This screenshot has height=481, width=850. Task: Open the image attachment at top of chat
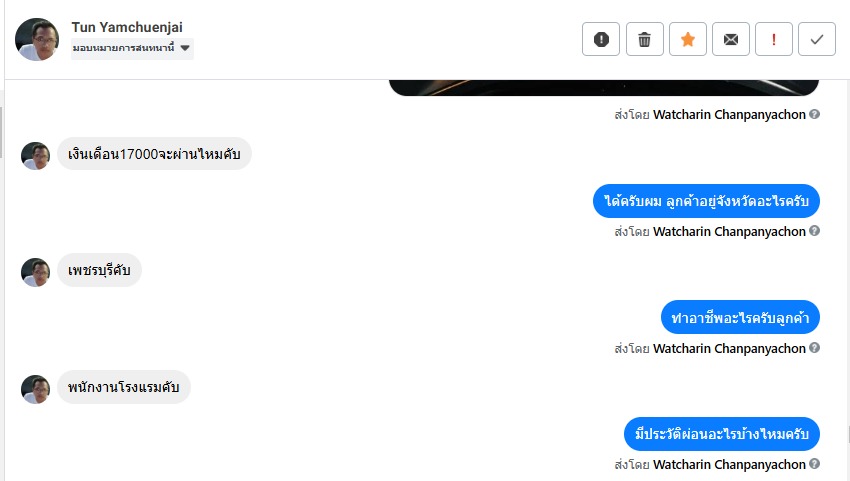click(604, 88)
